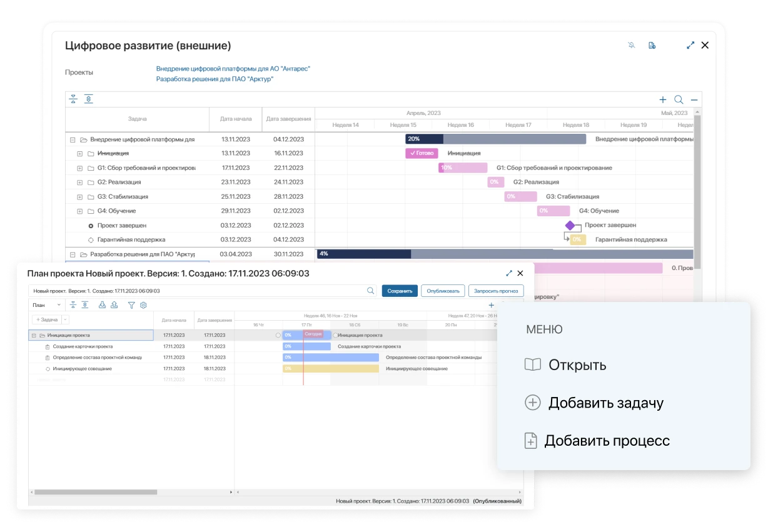Choose Добавить процесс from the menu
Viewport: 768px width, 532px height.
click(606, 441)
